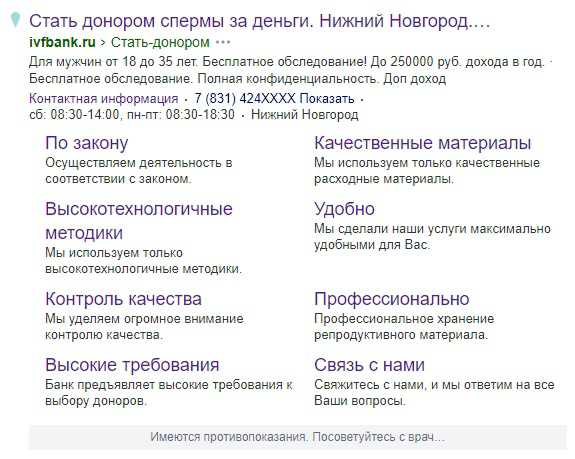This screenshot has width=575, height=459.
Task: Click the ad description about Бесплатное обследование
Action: click(290, 70)
